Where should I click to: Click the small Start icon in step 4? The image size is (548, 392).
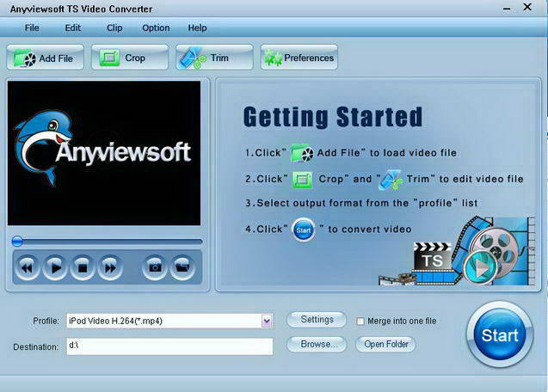tap(304, 230)
